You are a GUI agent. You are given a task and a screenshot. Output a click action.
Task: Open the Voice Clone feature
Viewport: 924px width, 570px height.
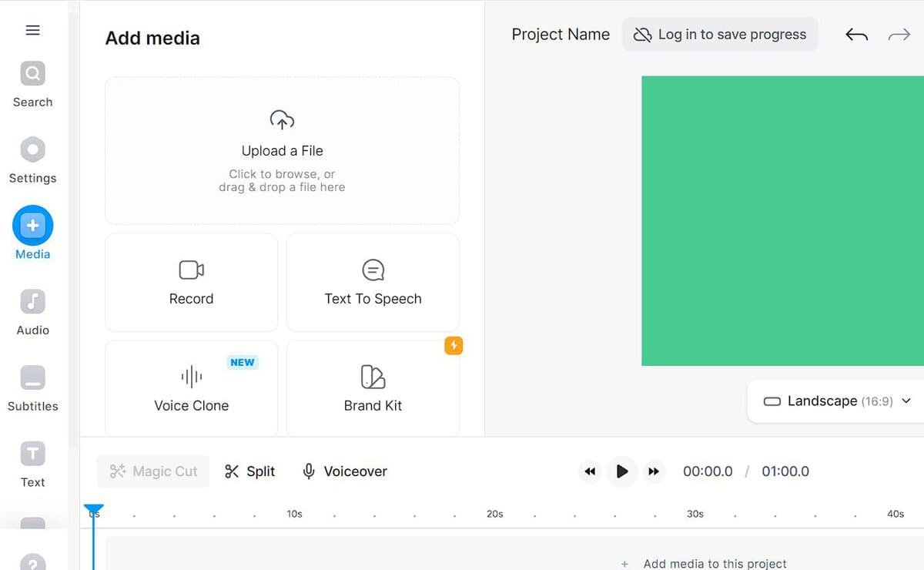point(191,389)
